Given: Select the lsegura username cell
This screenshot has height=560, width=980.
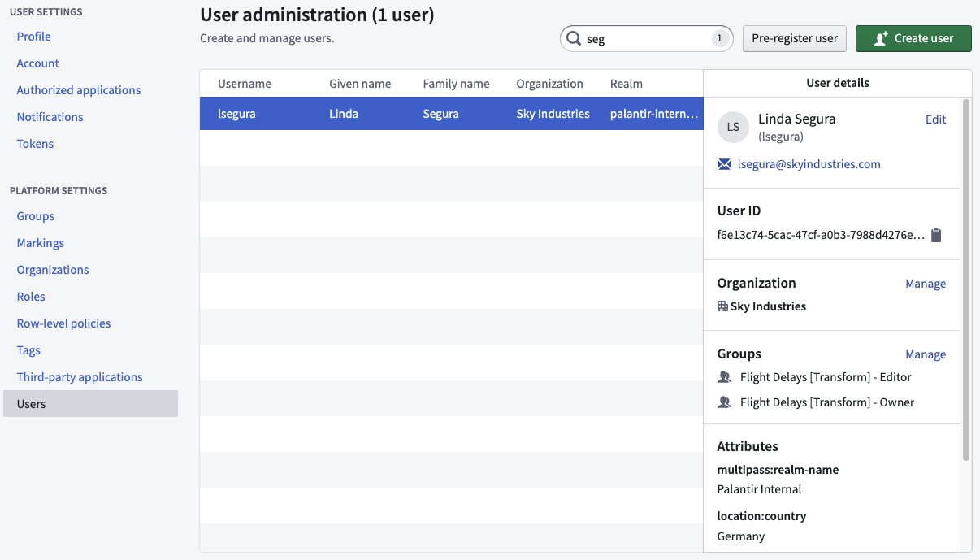Looking at the screenshot, I should [x=236, y=114].
